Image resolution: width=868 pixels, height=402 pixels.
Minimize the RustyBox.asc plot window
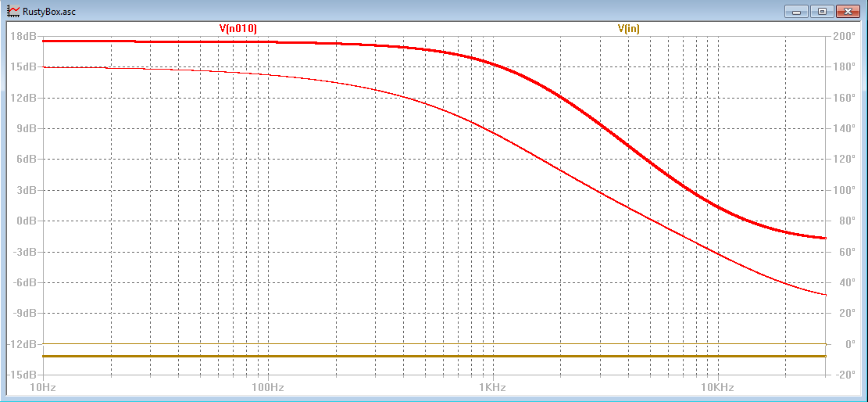click(x=798, y=11)
